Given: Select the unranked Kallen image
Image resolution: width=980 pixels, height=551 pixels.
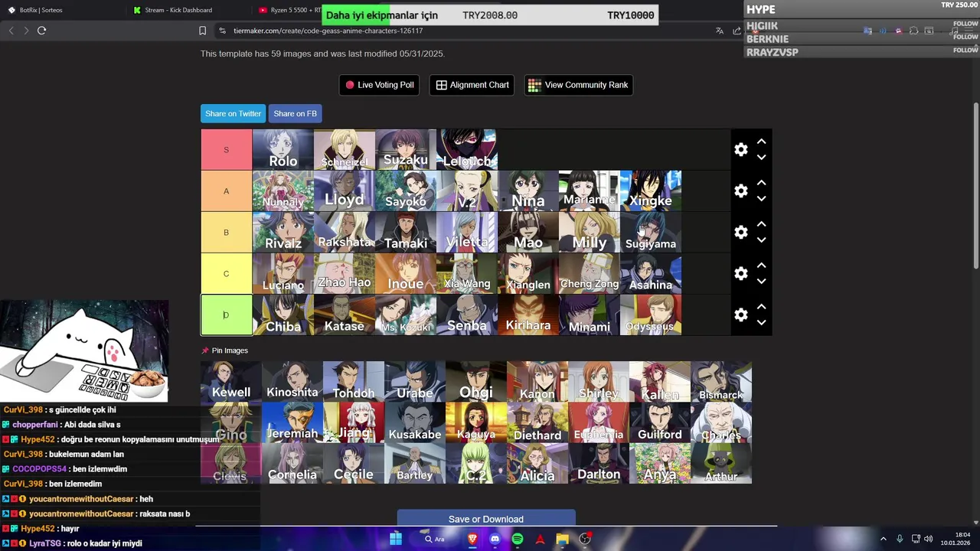Looking at the screenshot, I should click(x=660, y=382).
